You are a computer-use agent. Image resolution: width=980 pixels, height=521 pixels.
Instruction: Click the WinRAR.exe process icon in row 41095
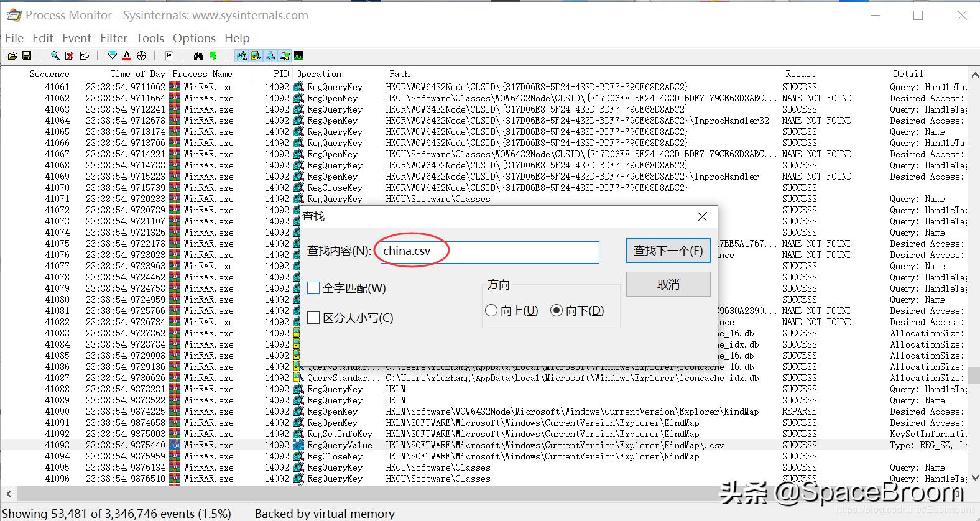[175, 468]
